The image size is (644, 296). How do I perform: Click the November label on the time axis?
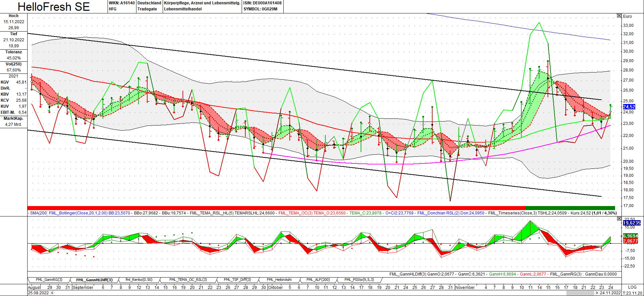[465, 287]
